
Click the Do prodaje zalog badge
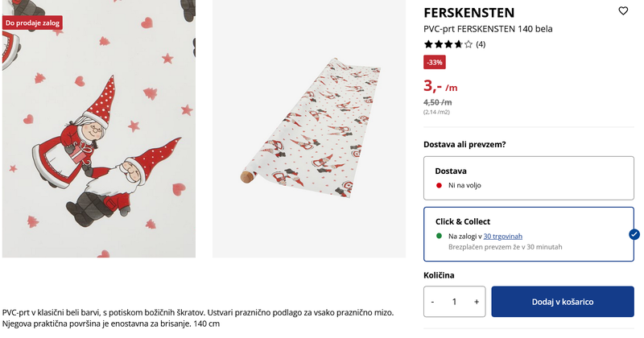coord(33,23)
